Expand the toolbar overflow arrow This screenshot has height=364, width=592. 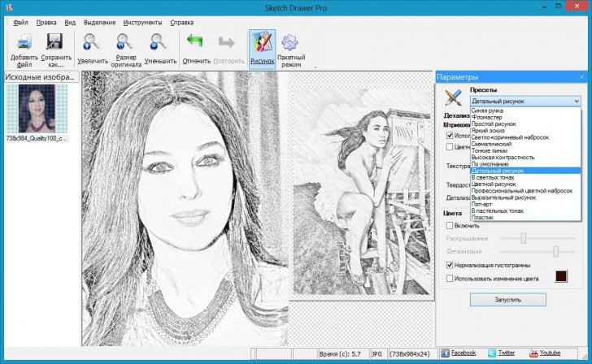point(315,67)
